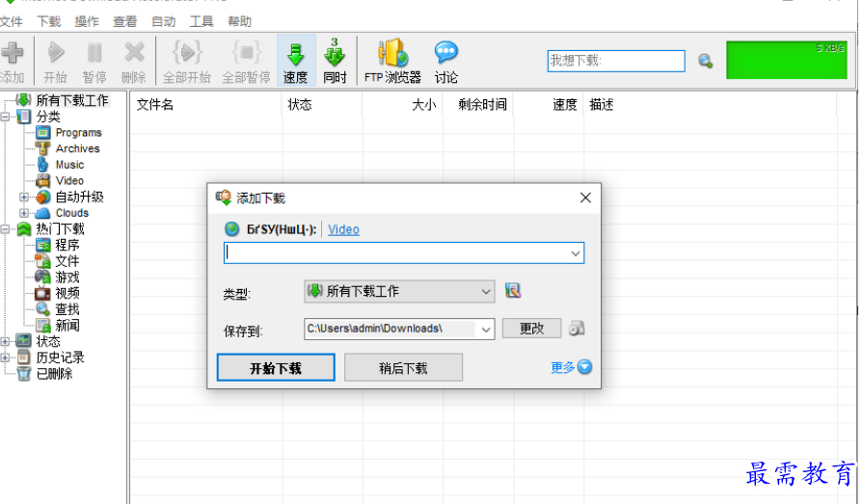Expand the 状态 tree node
The image size is (863, 504).
(5, 341)
